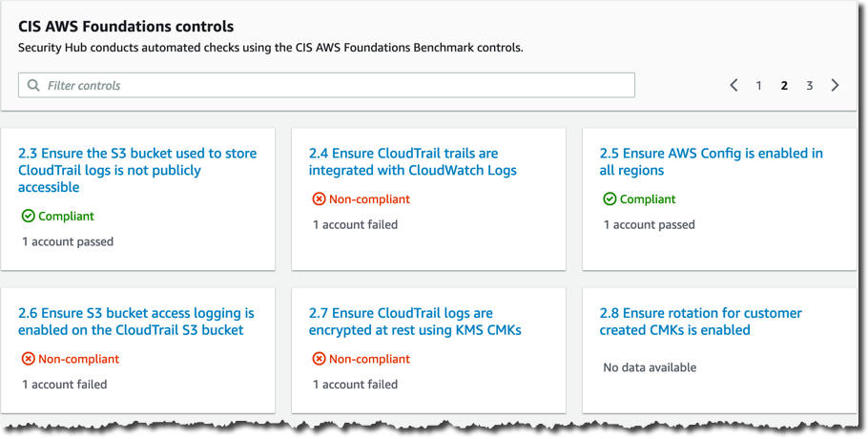The height and width of the screenshot is (439, 868).
Task: Open control 2.5 AWS Config enabled link
Action: (x=711, y=161)
